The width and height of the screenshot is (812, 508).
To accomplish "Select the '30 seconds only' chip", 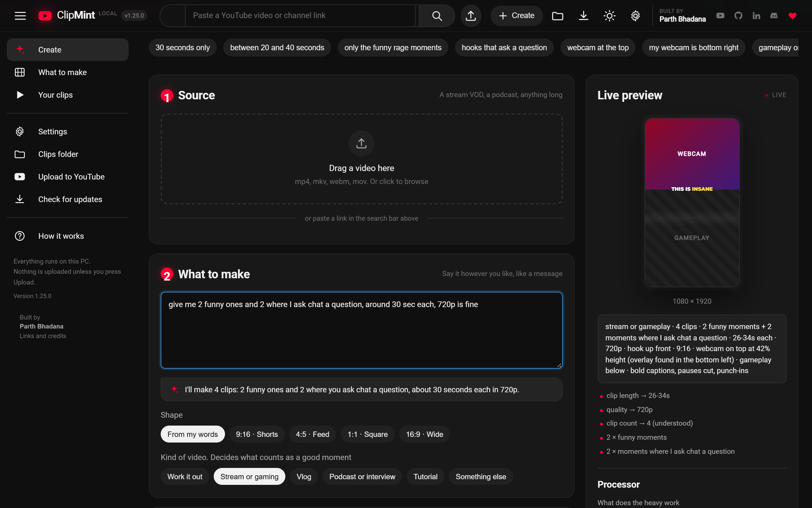I will [x=182, y=47].
